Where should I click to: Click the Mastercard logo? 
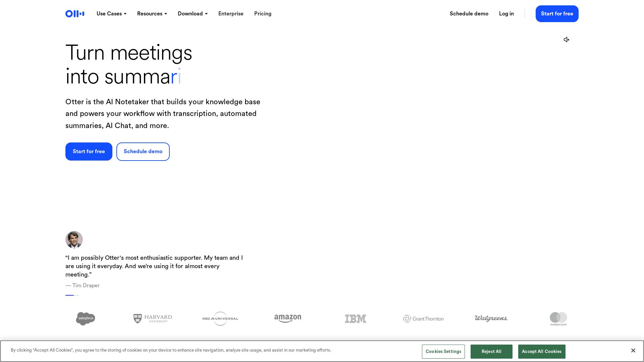coord(558,318)
